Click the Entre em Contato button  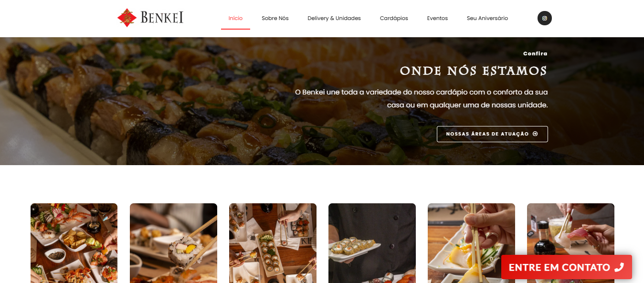(567, 267)
